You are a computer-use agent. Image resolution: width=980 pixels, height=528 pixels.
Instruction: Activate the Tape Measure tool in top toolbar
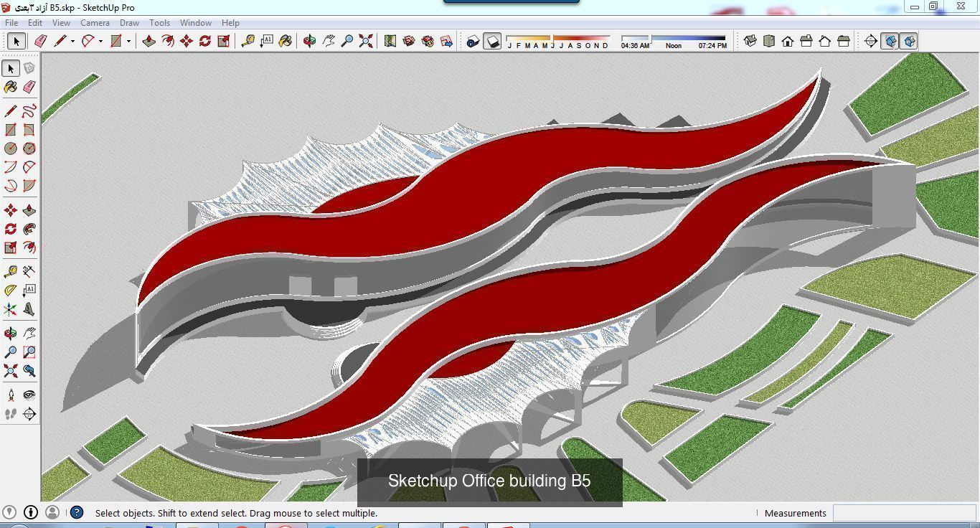click(x=248, y=41)
